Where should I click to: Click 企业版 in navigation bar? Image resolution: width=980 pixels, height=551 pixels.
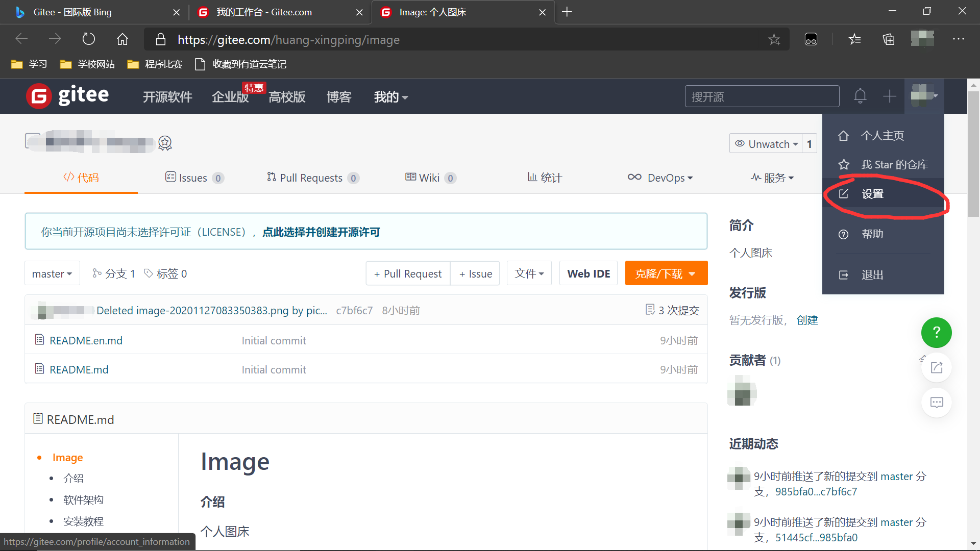coord(230,97)
